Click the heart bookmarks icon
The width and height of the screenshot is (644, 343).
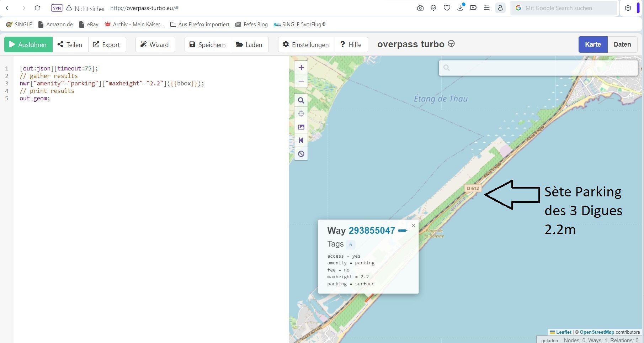click(x=447, y=8)
